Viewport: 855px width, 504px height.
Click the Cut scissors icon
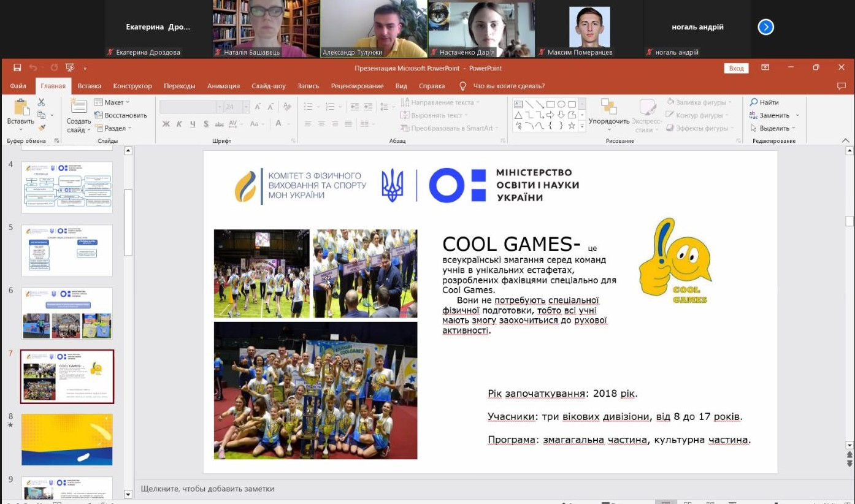pos(42,102)
